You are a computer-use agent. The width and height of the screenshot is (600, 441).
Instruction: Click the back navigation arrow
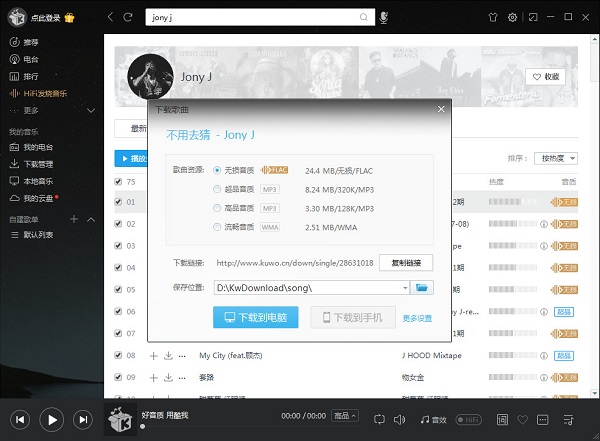[110, 17]
